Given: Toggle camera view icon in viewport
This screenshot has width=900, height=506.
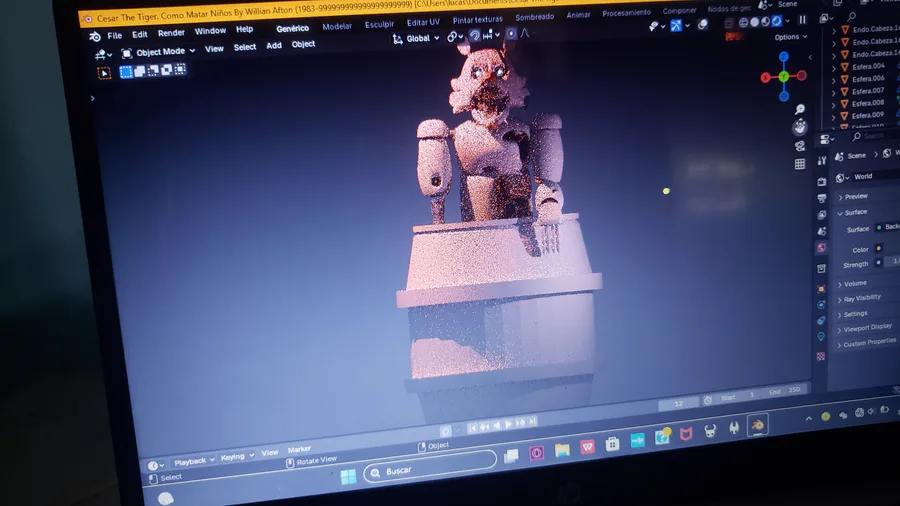Looking at the screenshot, I should click(x=800, y=146).
